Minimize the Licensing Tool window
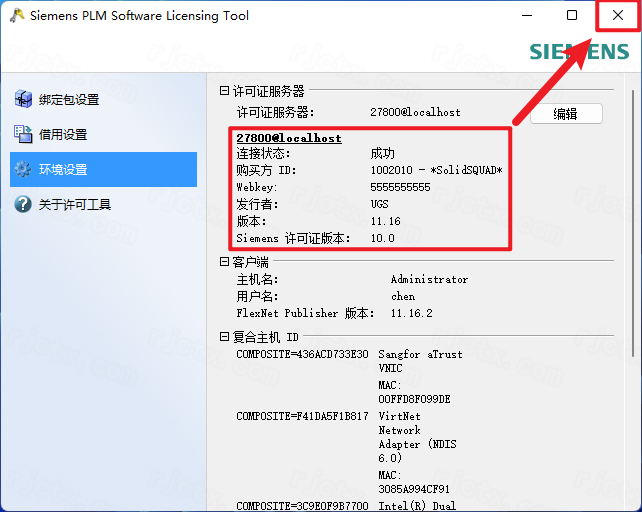 tap(526, 16)
